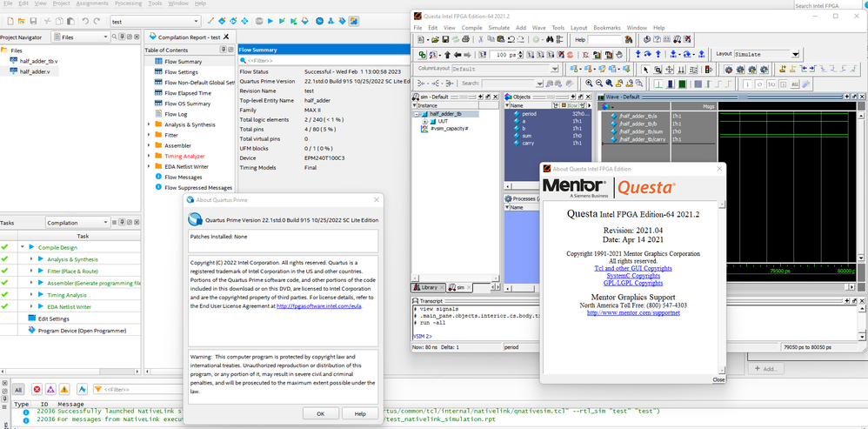Open the mentor.com/supportnet link
Viewport: 868px width, 429px height.
[x=633, y=312]
